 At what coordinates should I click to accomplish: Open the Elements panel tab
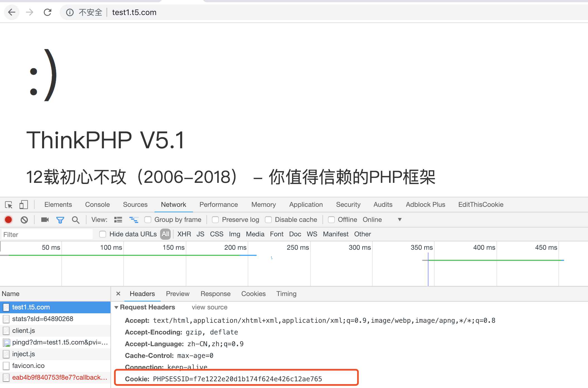(58, 205)
